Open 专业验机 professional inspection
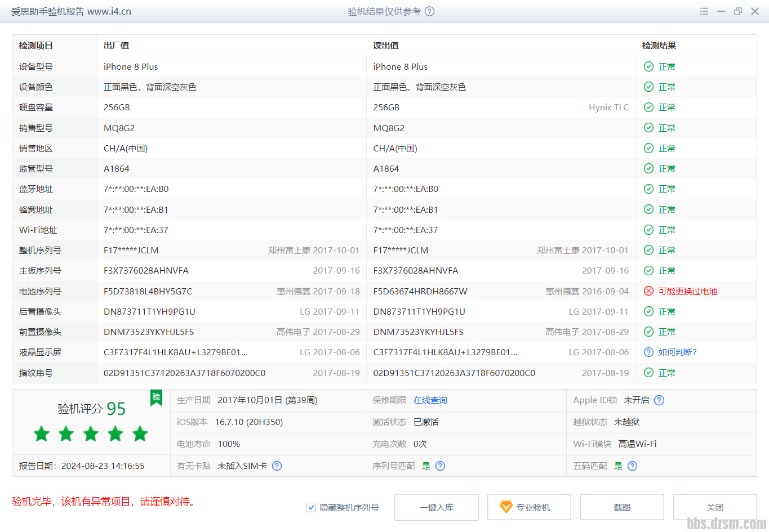 pyautogui.click(x=529, y=507)
